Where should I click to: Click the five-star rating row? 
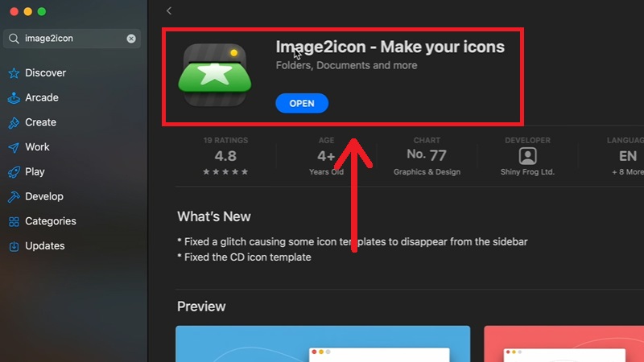click(x=225, y=171)
